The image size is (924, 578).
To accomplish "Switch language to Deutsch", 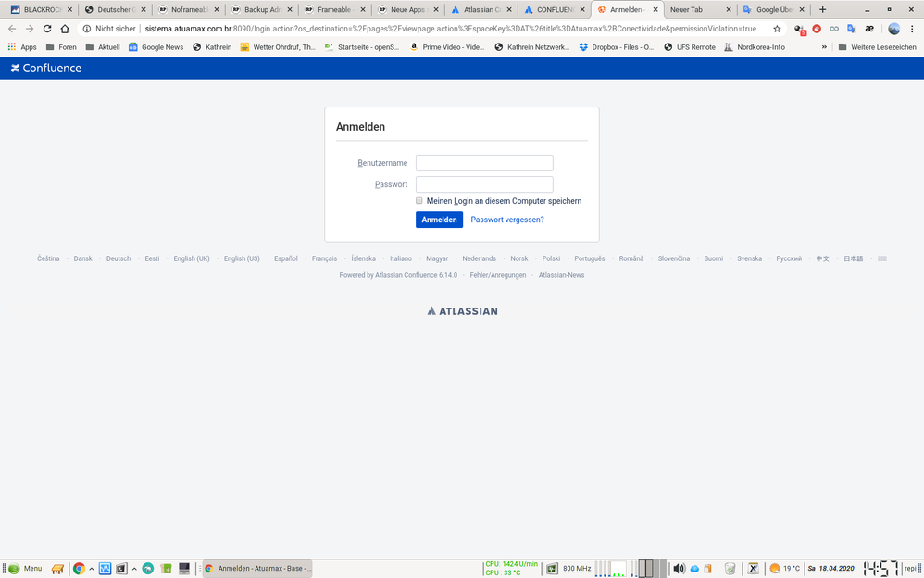I will (x=119, y=258).
